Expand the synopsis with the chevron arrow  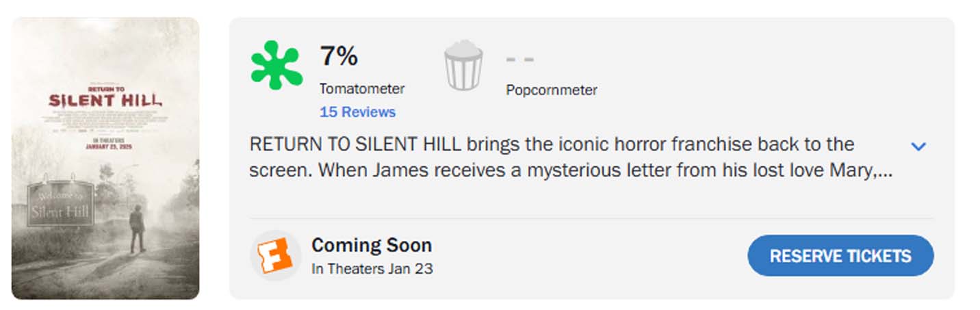[918, 146]
